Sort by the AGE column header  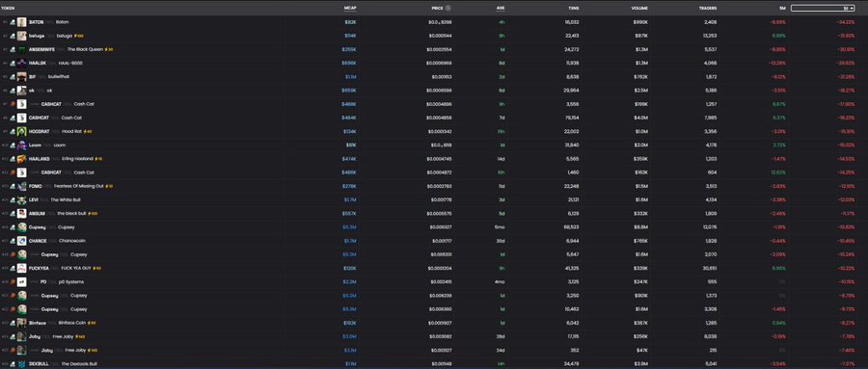[x=501, y=9]
